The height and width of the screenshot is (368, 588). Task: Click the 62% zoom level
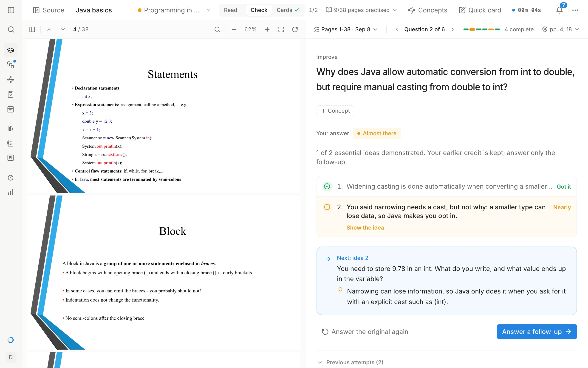[x=251, y=29]
